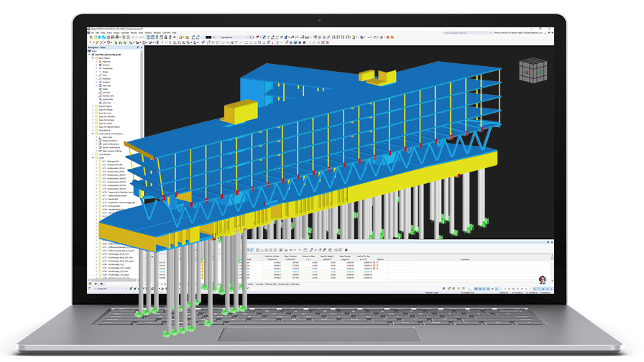Click the New model toolbar icon

pos(91,37)
